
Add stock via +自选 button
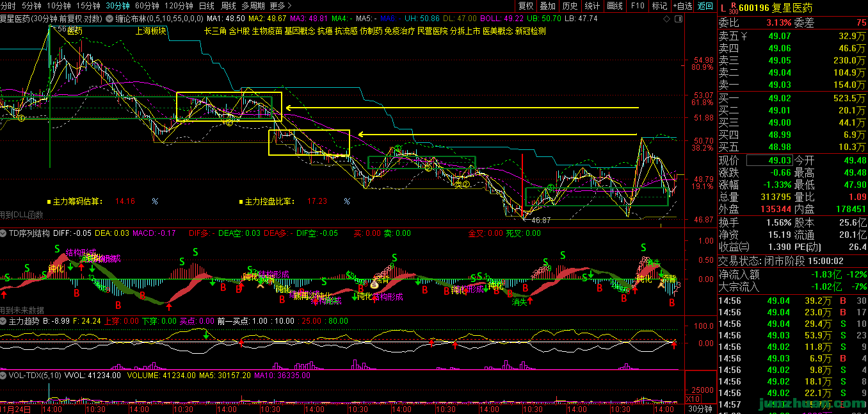tap(682, 6)
